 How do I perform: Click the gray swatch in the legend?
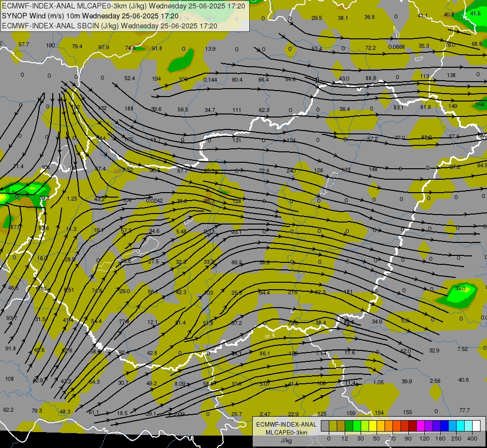point(325,426)
